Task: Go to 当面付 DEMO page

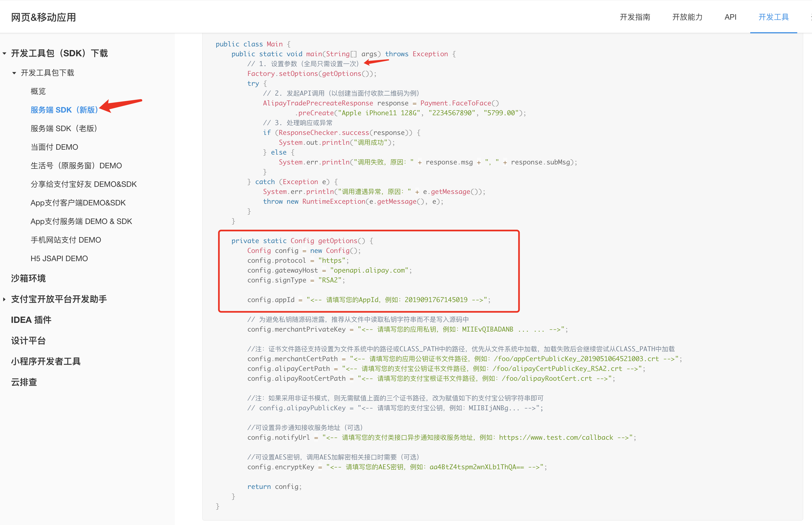Action: coord(54,147)
